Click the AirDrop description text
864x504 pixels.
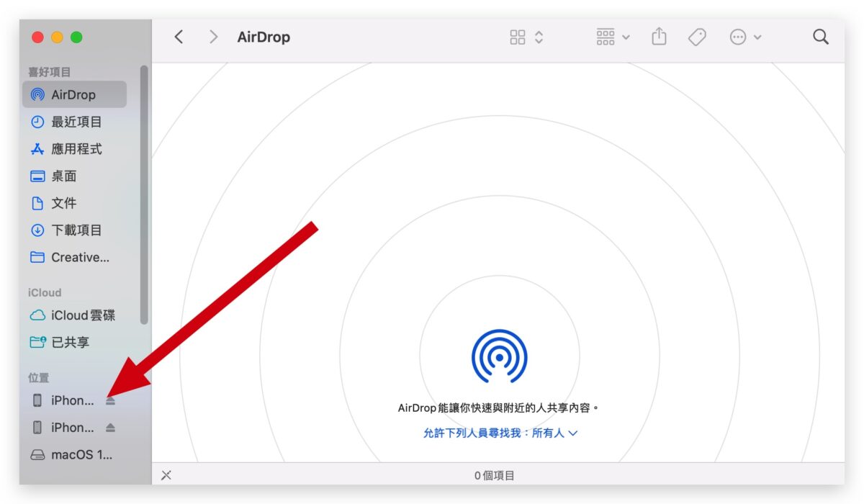click(499, 408)
